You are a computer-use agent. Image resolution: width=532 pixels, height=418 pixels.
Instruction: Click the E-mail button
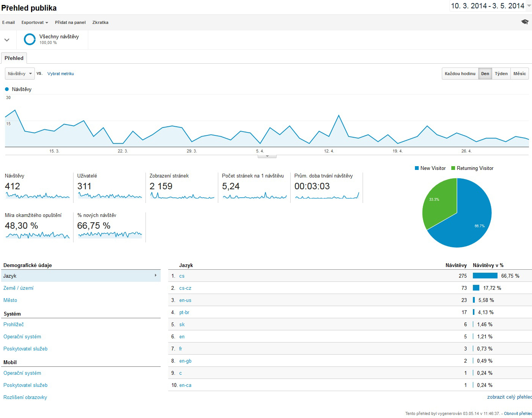[8, 22]
